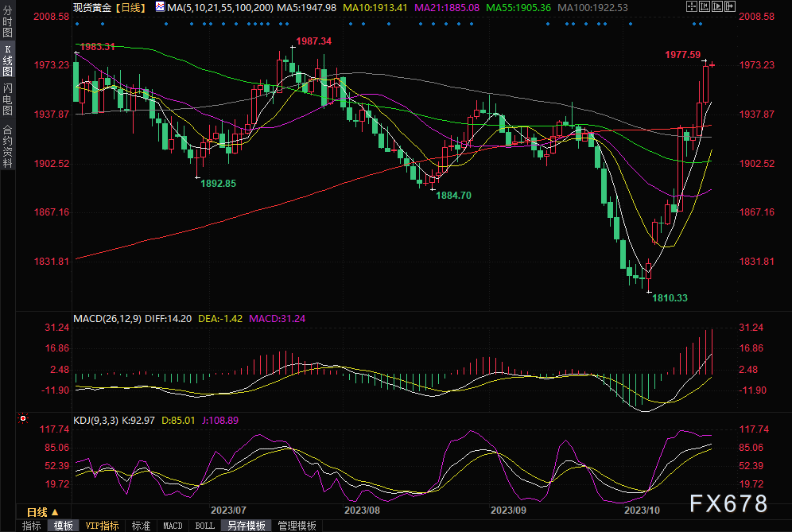Image resolution: width=792 pixels, height=532 pixels.
Task: Open the VIP指标 tab
Action: 102,526
